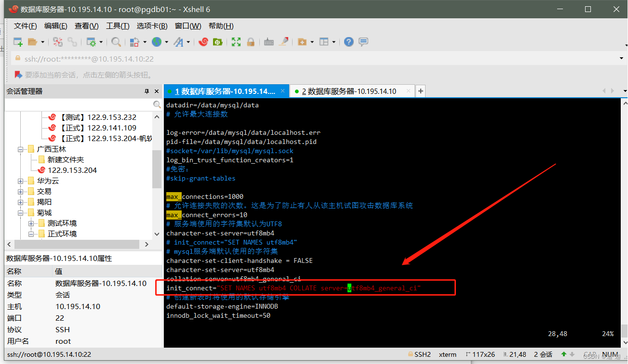Open the on-screen keyboard toolbar icon
The width and height of the screenshot is (628, 364).
point(268,42)
